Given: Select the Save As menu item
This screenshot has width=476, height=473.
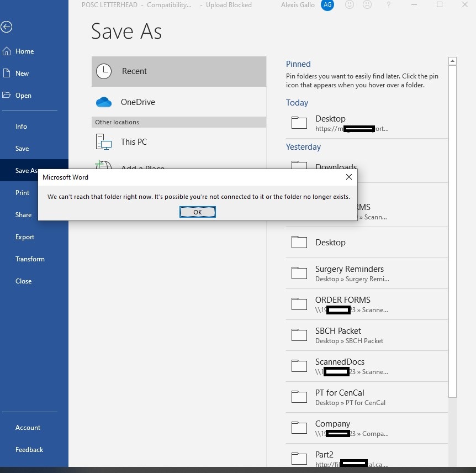Looking at the screenshot, I should coord(27,170).
